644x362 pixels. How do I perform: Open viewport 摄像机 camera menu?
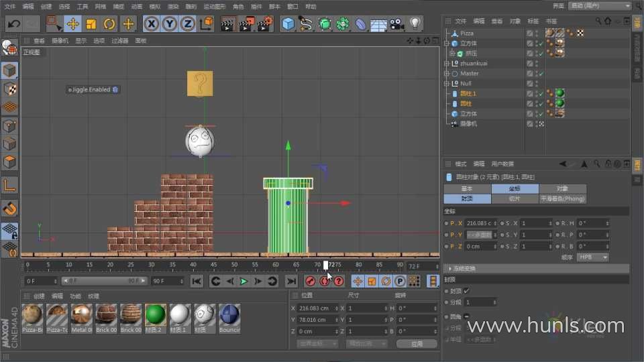(60, 41)
